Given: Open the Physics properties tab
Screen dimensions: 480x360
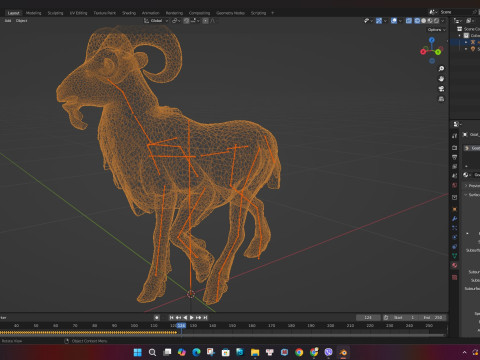Looking at the screenshot, I should tap(455, 237).
